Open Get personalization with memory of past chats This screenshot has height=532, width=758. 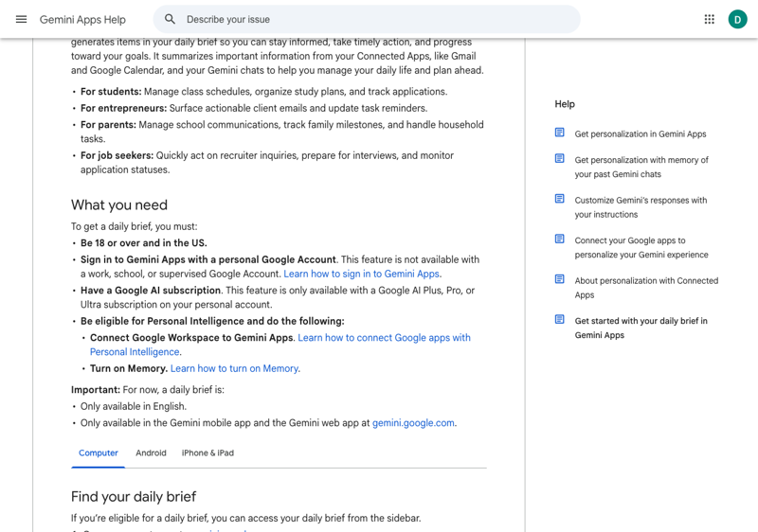(641, 167)
